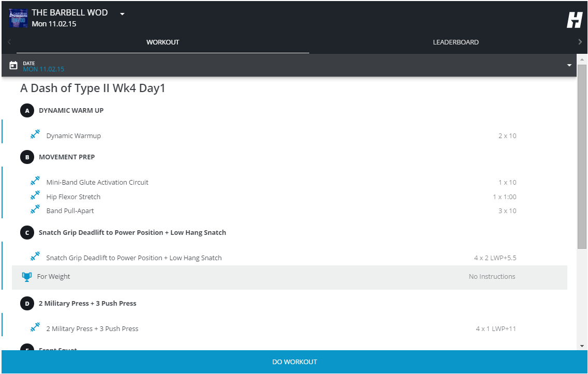Click the MON 11.02.15 date value

[x=43, y=69]
